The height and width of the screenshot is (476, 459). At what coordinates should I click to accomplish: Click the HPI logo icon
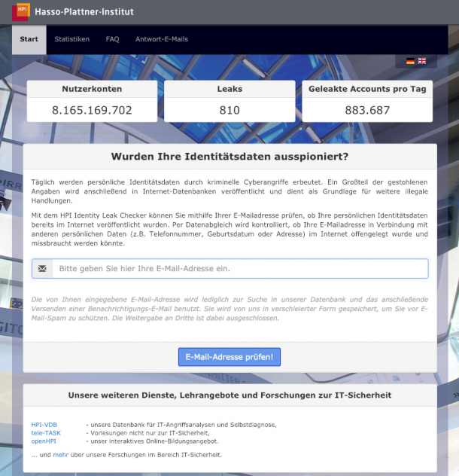21,12
